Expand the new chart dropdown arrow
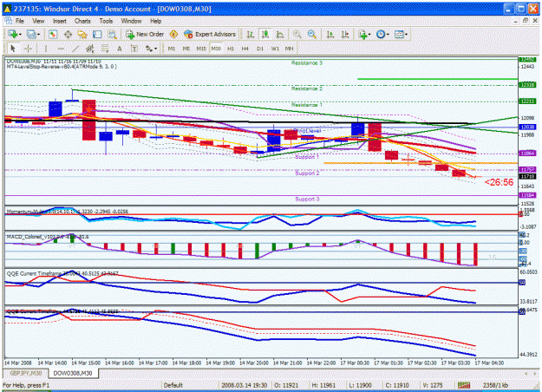 coord(20,34)
